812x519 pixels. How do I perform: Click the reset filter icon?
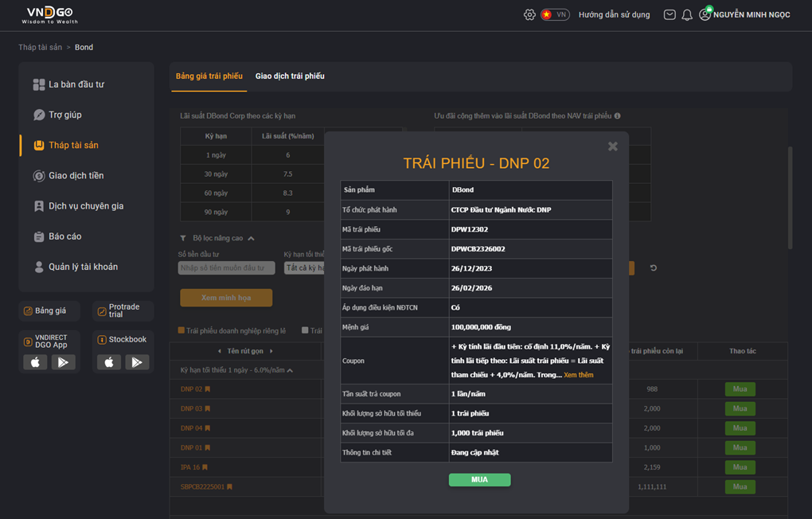pos(654,267)
